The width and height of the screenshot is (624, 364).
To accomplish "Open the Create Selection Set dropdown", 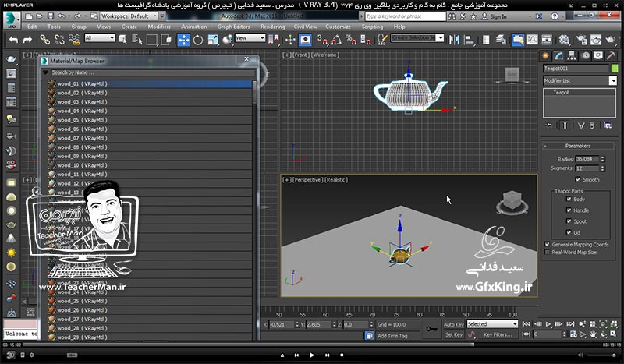I will (x=417, y=37).
